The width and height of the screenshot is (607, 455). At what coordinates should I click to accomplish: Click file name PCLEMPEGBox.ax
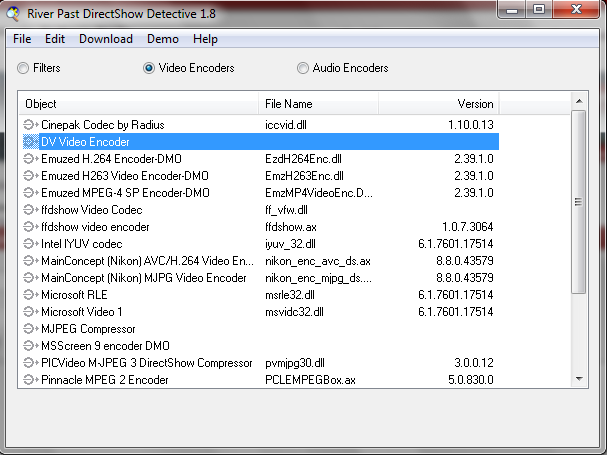310,380
